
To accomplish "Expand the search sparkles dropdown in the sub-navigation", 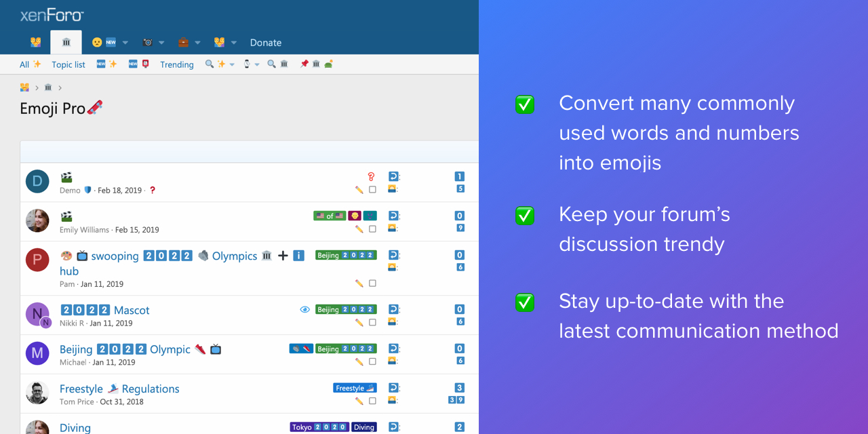I will pyautogui.click(x=232, y=64).
